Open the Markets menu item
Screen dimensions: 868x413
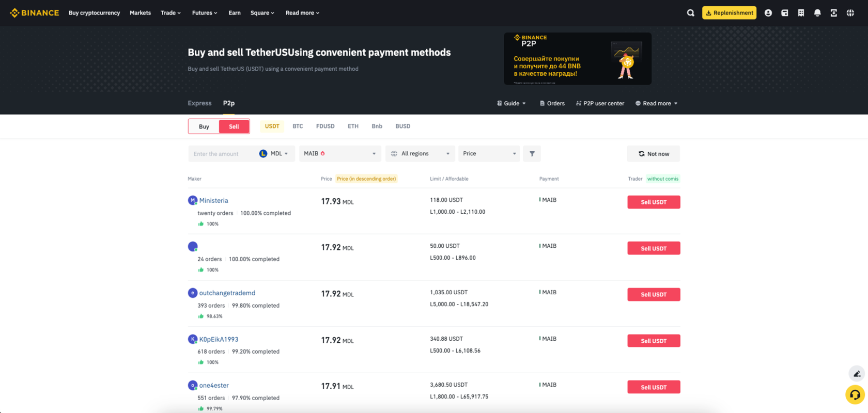[140, 13]
